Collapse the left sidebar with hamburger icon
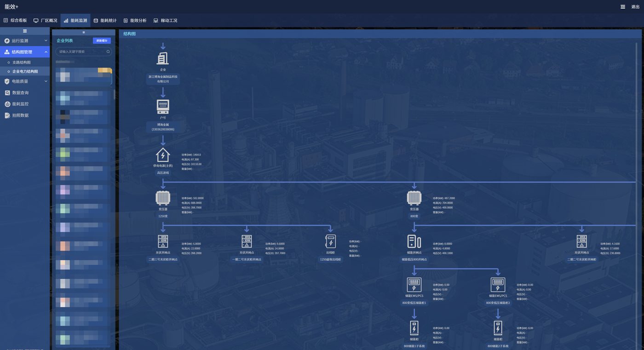This screenshot has height=350, width=644. [x=25, y=31]
